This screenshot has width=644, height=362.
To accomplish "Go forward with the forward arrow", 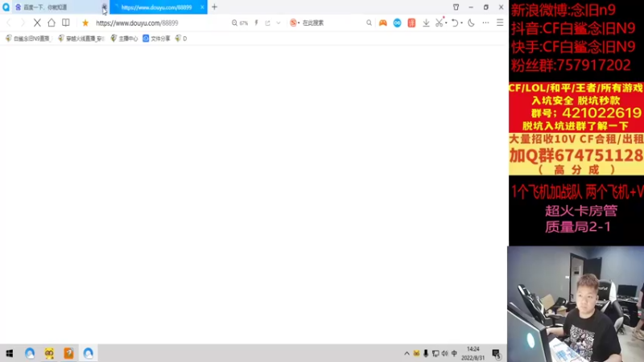I will 23,23.
